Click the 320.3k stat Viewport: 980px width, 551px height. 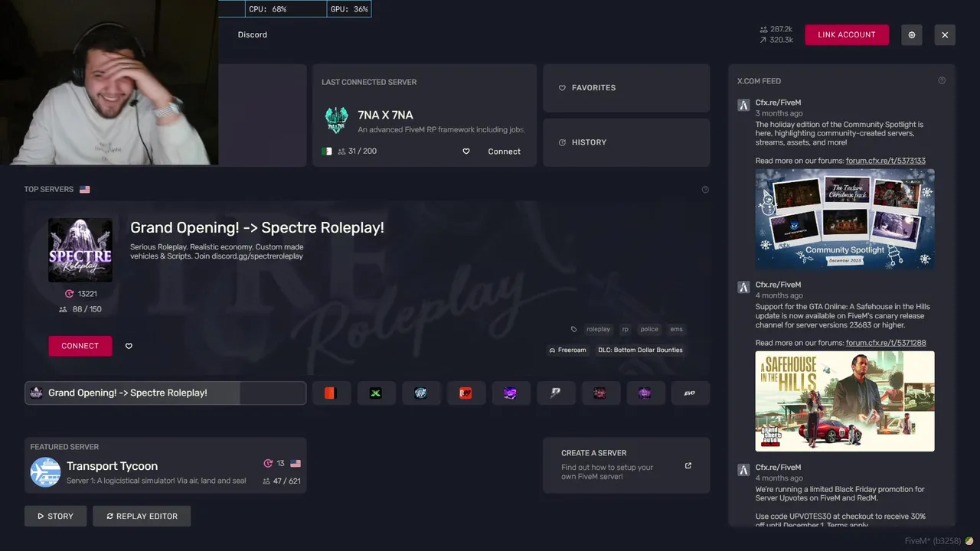[x=776, y=40]
